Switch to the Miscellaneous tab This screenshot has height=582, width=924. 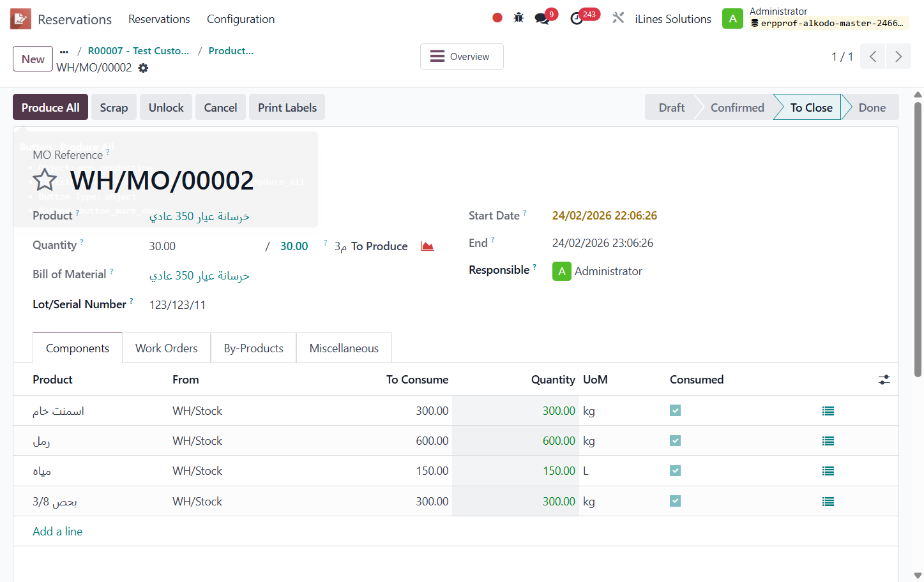pyautogui.click(x=344, y=348)
